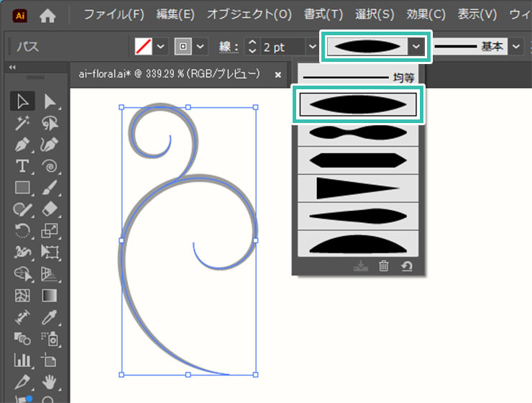Viewport: 532px width, 403px height.
Task: Close the ai-floral.ai document tab
Action: [278, 74]
